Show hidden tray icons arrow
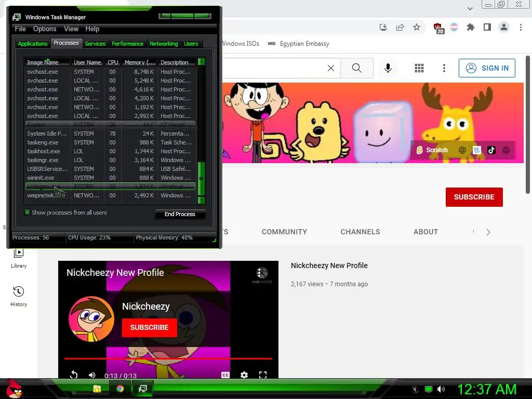 (x=415, y=390)
